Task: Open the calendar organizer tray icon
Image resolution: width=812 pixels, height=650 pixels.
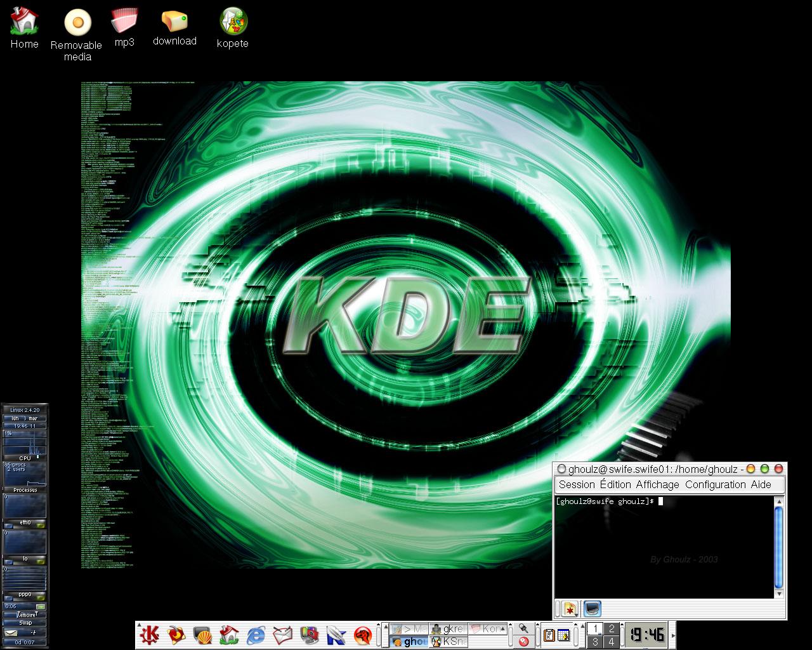Action: [x=563, y=635]
